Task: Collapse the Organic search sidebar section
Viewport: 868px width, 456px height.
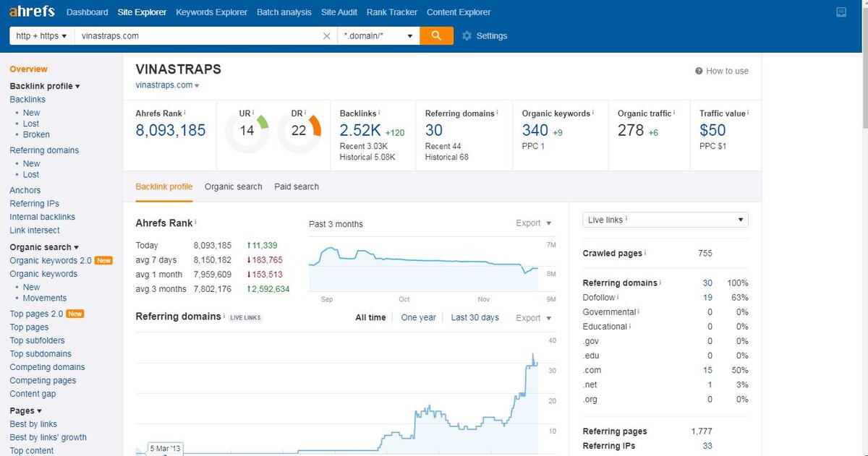Action: [x=44, y=247]
